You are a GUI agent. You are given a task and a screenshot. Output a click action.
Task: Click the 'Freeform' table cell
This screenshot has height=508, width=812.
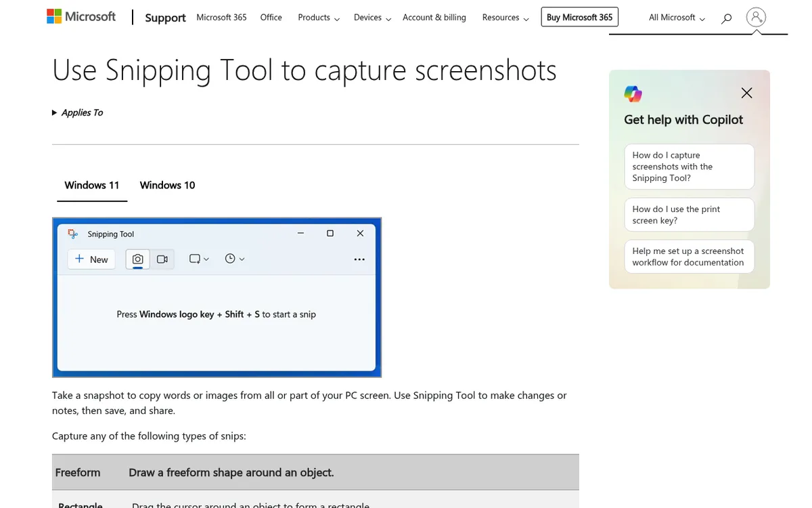pos(78,472)
